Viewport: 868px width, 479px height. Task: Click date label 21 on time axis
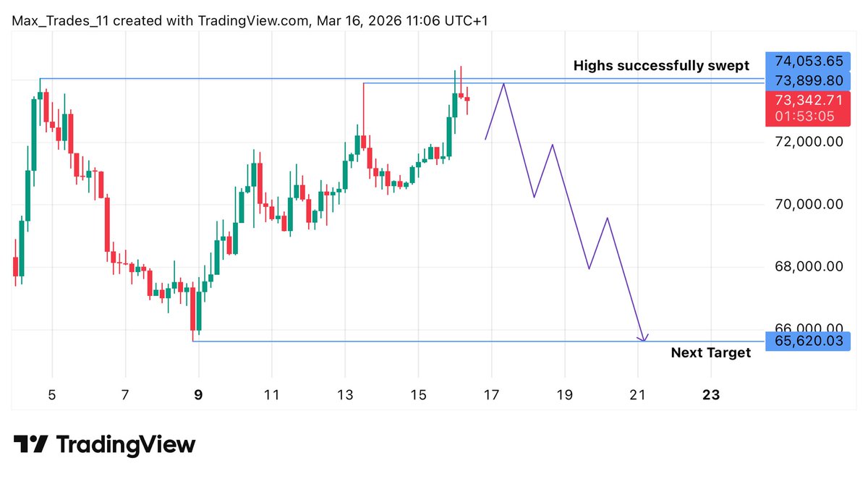[x=637, y=396]
